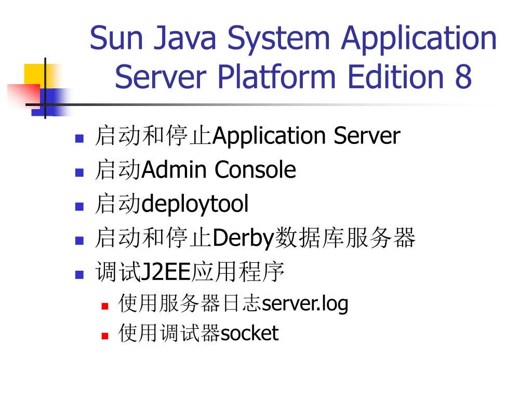Screen dimensions: 532x399
Task: Click bullet text '启动和停止Application Server'
Action: tap(248, 136)
